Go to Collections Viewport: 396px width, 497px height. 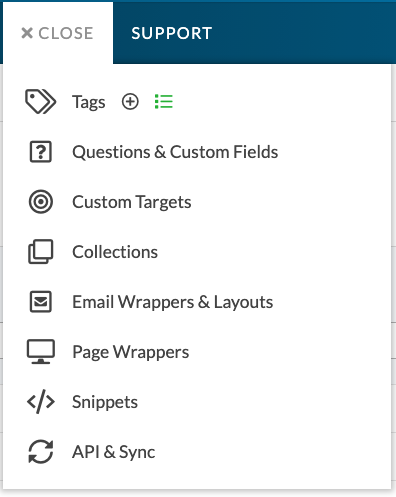click(115, 252)
